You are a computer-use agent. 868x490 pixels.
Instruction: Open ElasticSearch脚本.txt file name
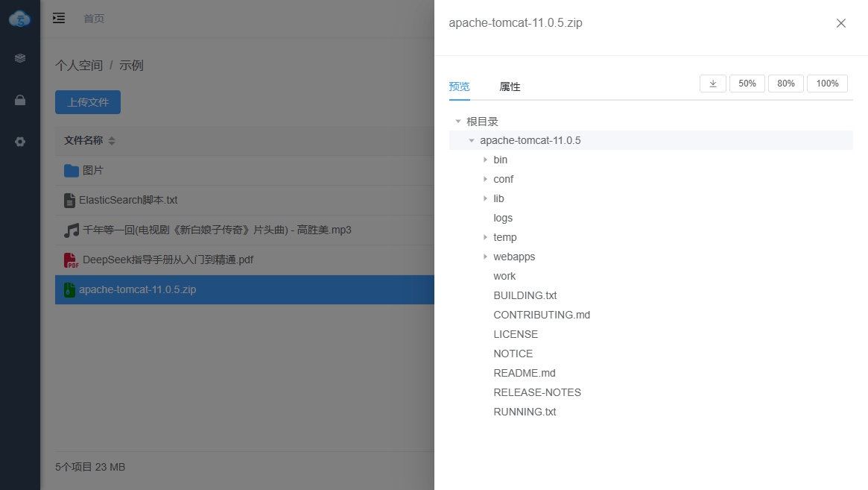pos(128,200)
